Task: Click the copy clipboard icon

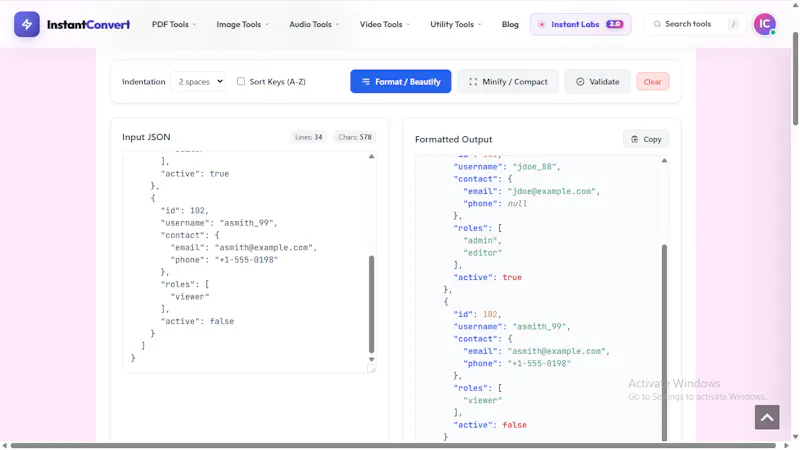Action: click(x=634, y=139)
